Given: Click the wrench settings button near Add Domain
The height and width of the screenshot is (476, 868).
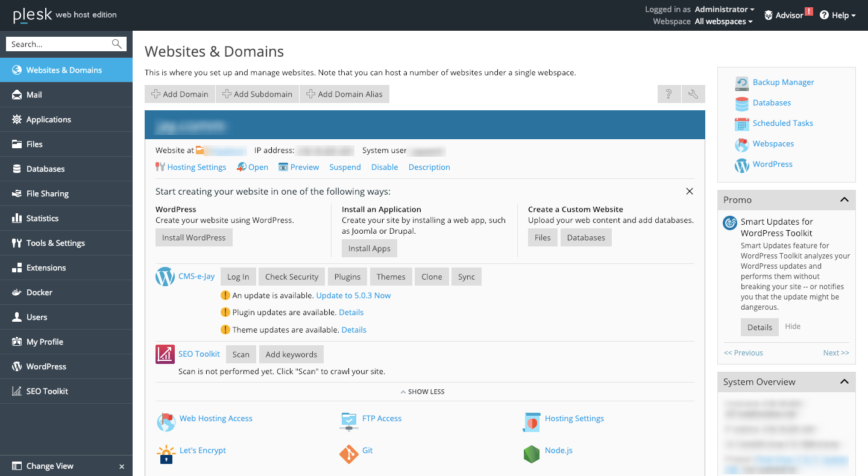Looking at the screenshot, I should [x=693, y=94].
